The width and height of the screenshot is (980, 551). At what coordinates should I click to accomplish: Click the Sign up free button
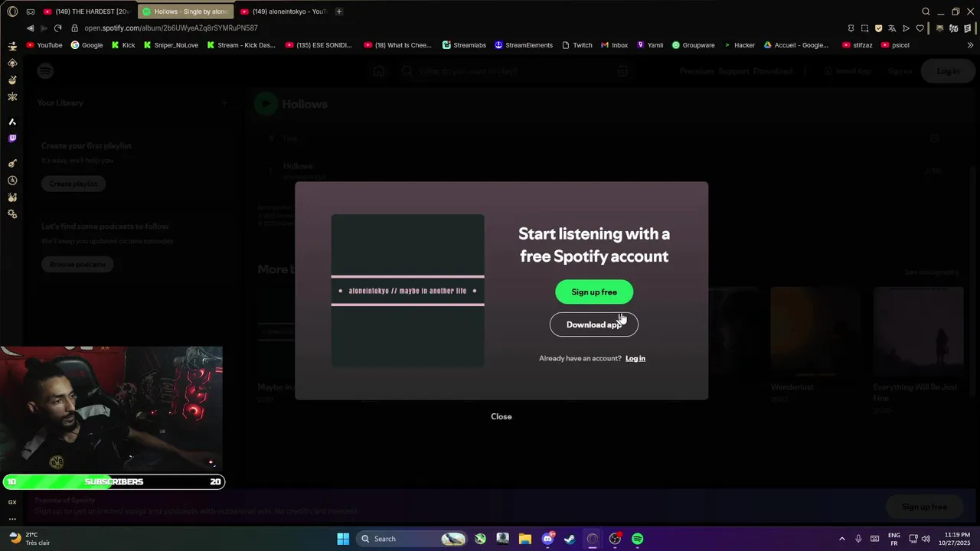coord(594,292)
